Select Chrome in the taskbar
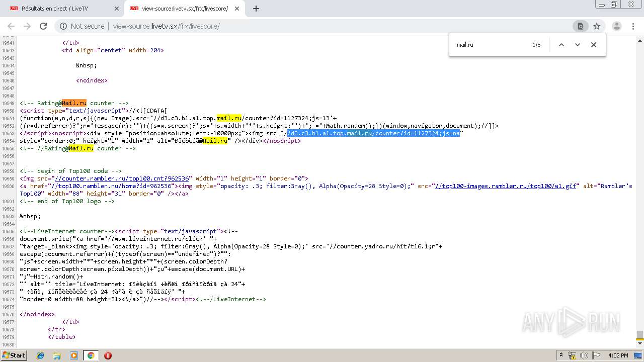Viewport: 644px width, 362px height. (91, 355)
